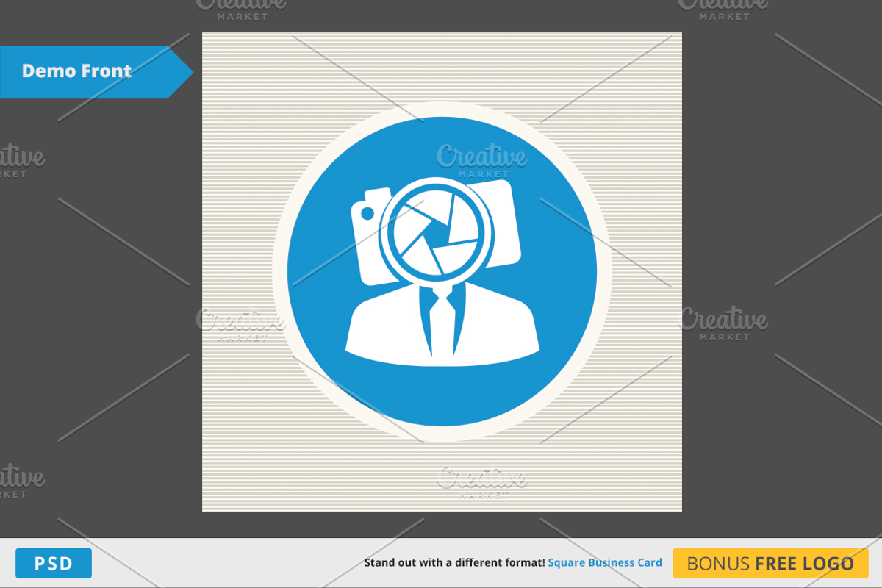Viewport: 882px width, 588px height.
Task: Click the BONUS FREE LOGO banner
Action: coord(770,564)
